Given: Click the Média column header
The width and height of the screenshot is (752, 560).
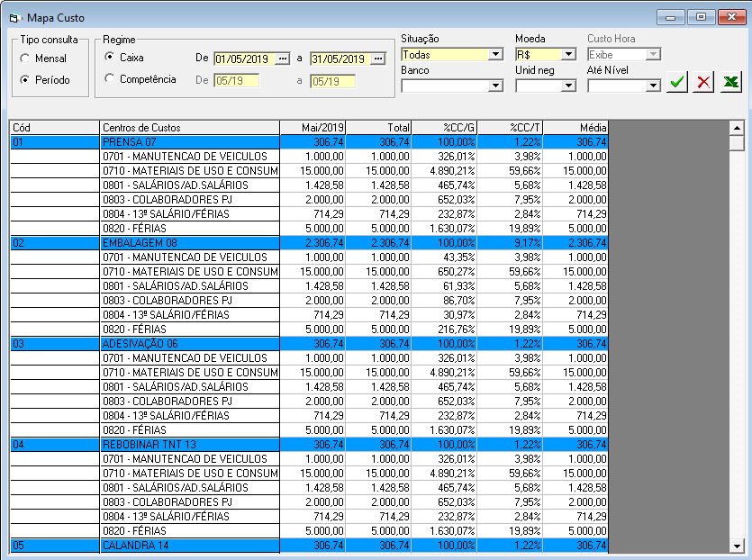Looking at the screenshot, I should pyautogui.click(x=575, y=128).
